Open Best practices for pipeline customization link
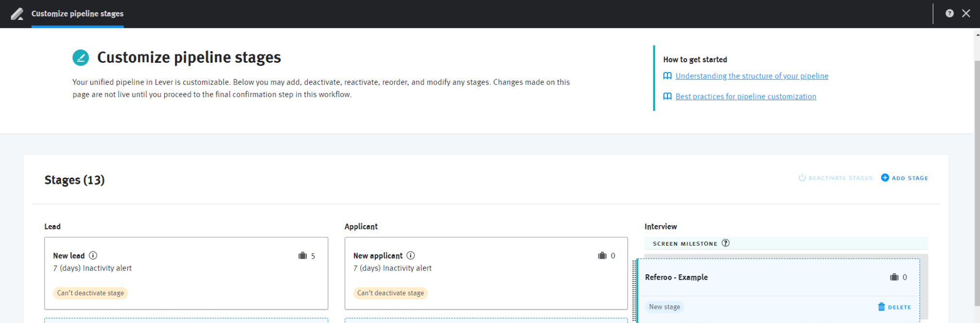The width and height of the screenshot is (980, 323). (746, 96)
